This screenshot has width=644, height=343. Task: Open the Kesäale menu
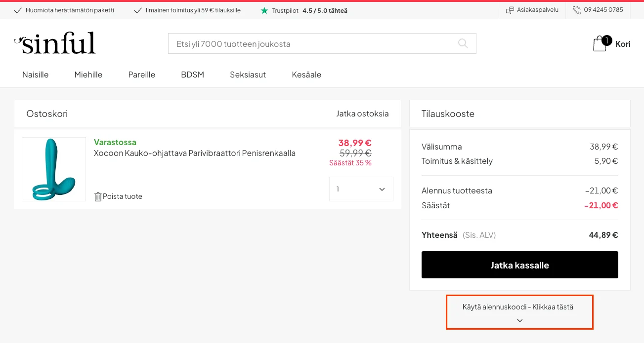point(306,75)
